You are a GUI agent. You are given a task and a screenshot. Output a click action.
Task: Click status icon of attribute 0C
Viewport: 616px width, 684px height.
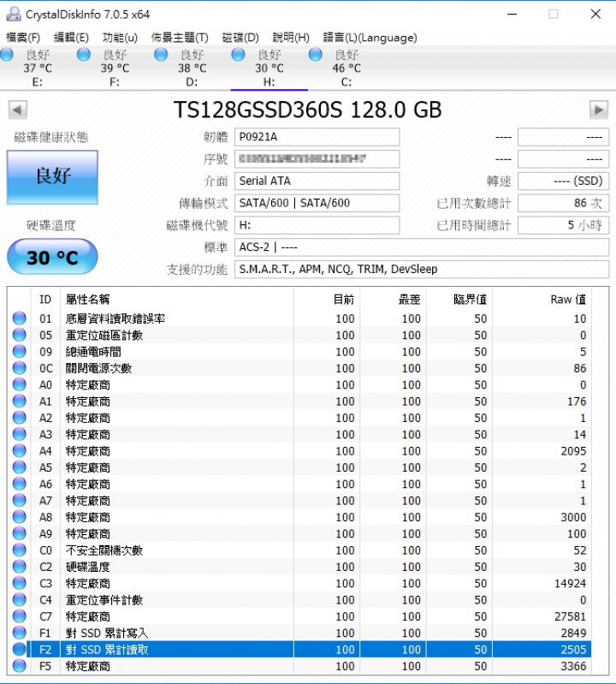pos(19,368)
